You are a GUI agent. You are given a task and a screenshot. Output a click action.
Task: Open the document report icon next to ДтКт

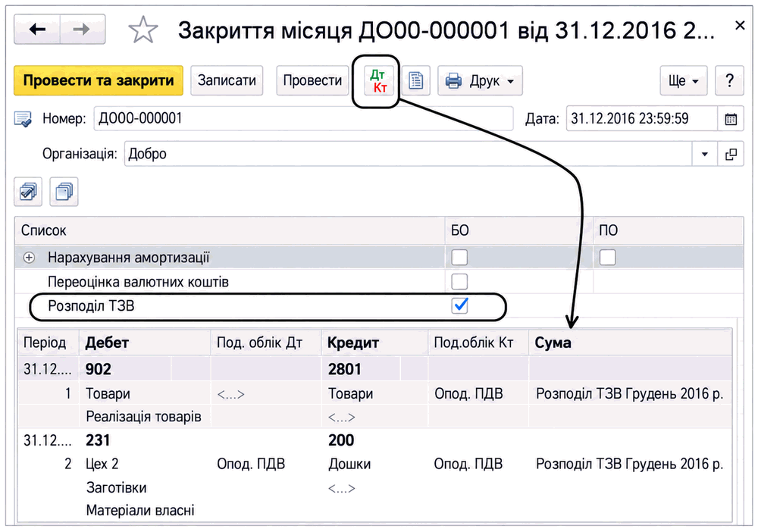click(x=415, y=80)
